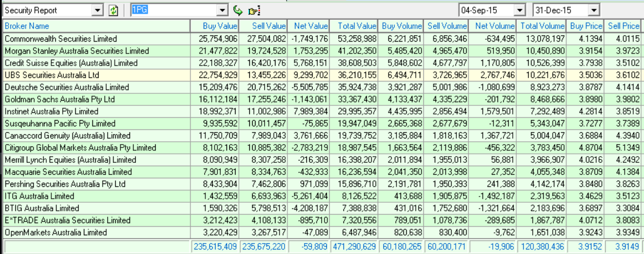The height and width of the screenshot is (254, 644).
Task: Open the 31-Dec-15 end date dropdown
Action: [593, 10]
